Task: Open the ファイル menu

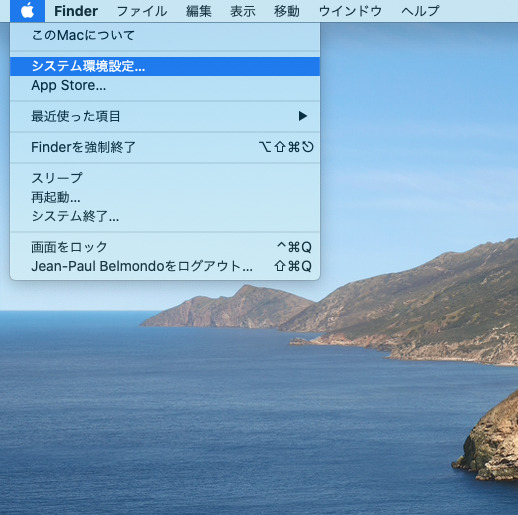Action: pyautogui.click(x=142, y=11)
